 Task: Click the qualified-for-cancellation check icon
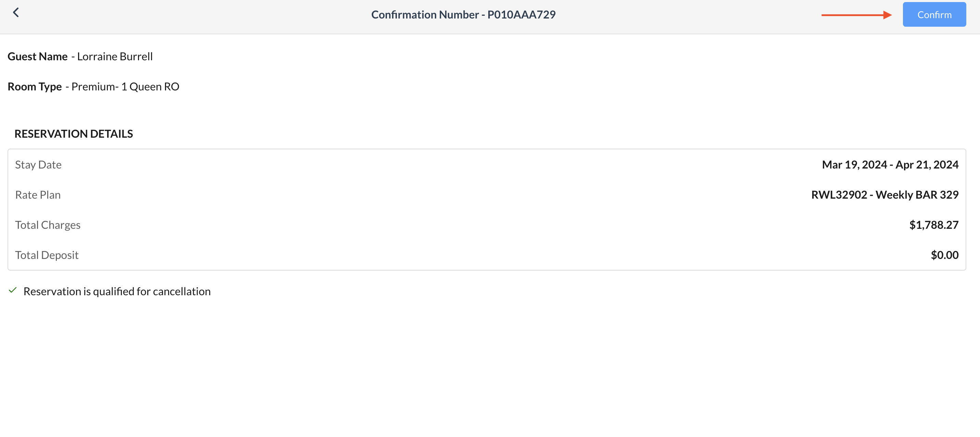[13, 290]
